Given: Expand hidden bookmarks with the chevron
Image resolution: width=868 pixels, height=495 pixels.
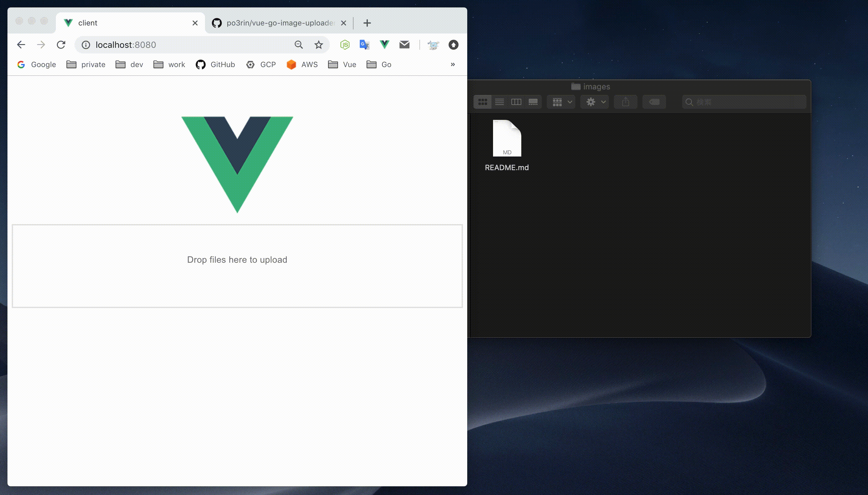Looking at the screenshot, I should pyautogui.click(x=452, y=64).
